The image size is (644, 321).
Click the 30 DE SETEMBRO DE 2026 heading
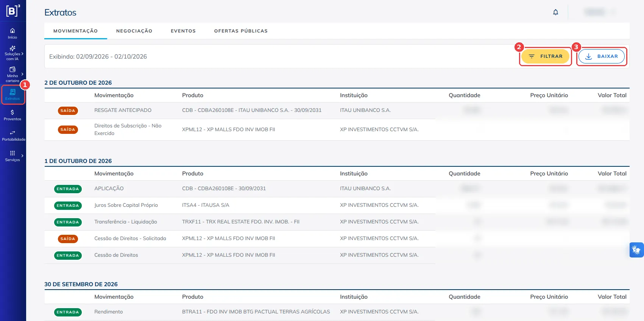click(x=81, y=284)
